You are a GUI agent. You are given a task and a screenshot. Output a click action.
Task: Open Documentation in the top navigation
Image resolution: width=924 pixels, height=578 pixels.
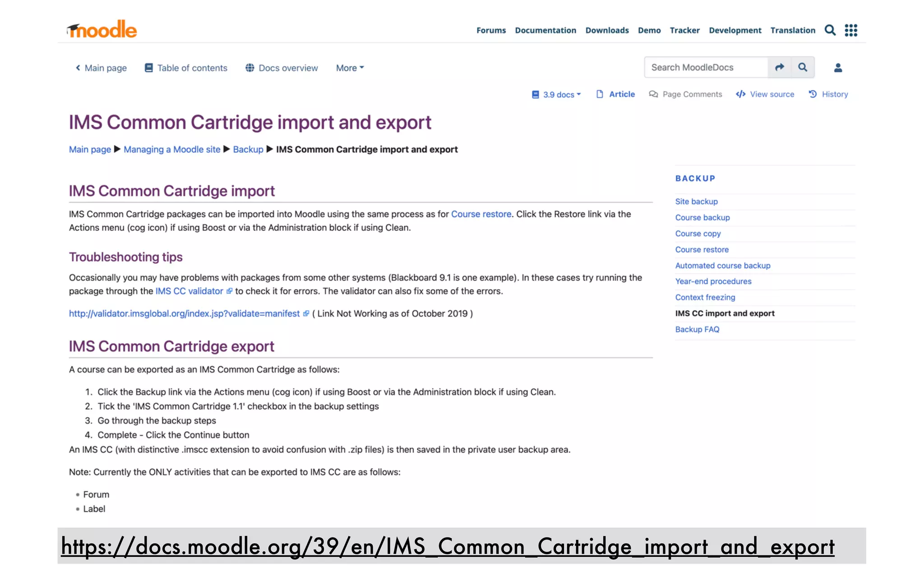(x=545, y=30)
